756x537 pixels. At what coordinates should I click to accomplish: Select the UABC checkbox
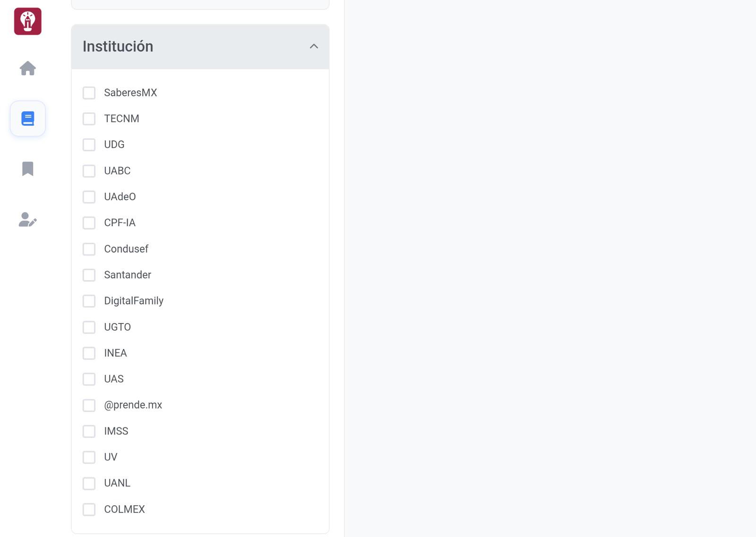click(89, 171)
